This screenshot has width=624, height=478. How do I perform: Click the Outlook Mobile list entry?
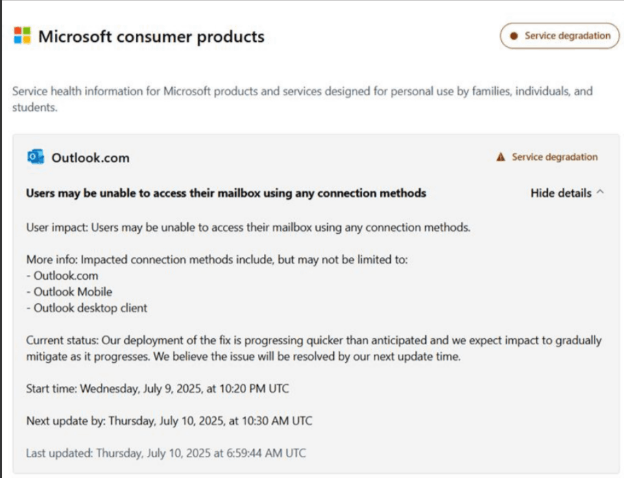click(x=67, y=290)
